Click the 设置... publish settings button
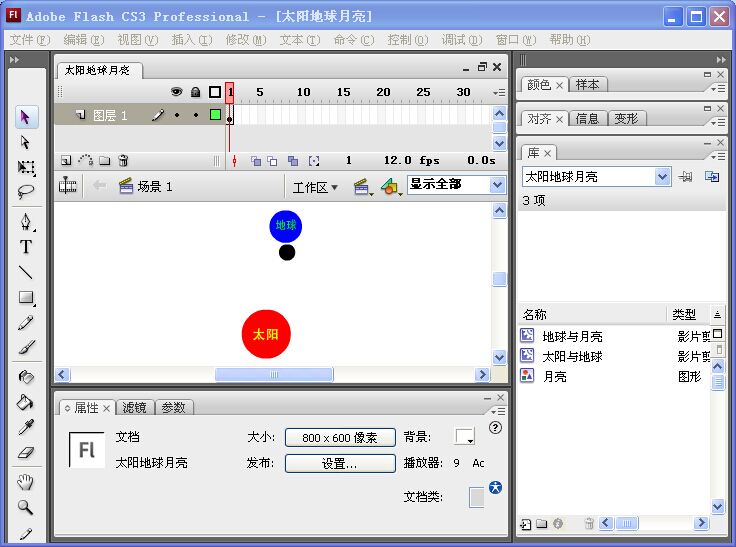This screenshot has width=736, height=547. pyautogui.click(x=340, y=463)
